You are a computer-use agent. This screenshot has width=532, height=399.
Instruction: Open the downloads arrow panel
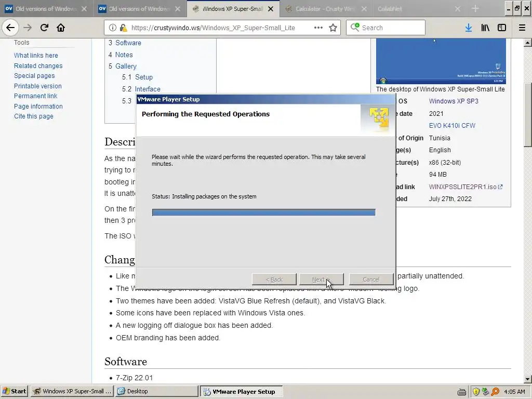pyautogui.click(x=469, y=28)
